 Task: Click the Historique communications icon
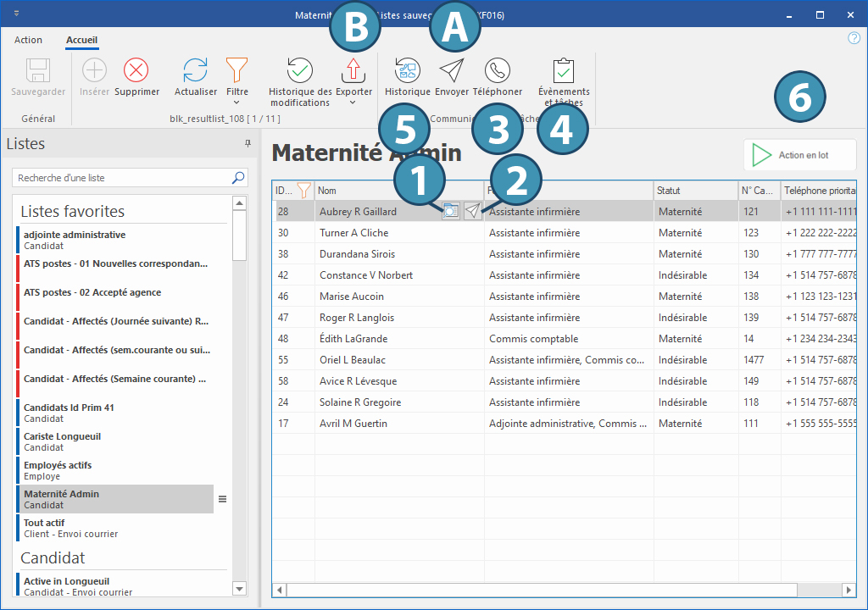408,70
